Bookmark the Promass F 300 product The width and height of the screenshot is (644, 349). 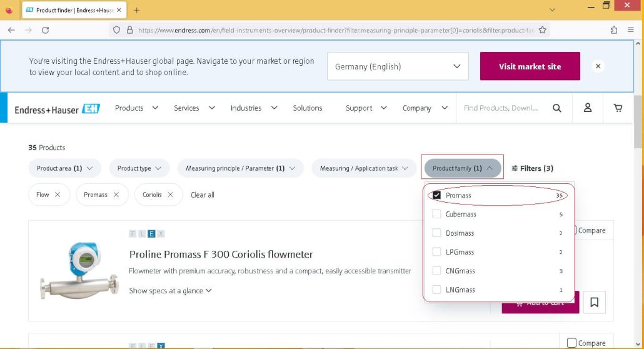pos(594,303)
